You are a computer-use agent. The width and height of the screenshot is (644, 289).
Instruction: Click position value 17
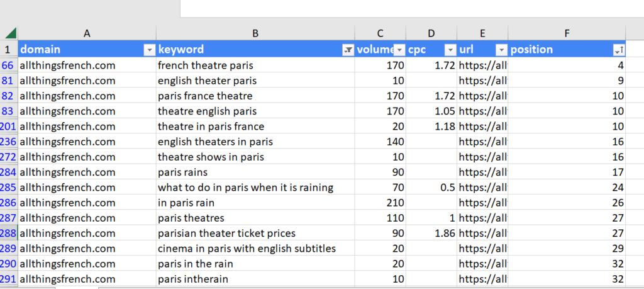click(x=567, y=172)
